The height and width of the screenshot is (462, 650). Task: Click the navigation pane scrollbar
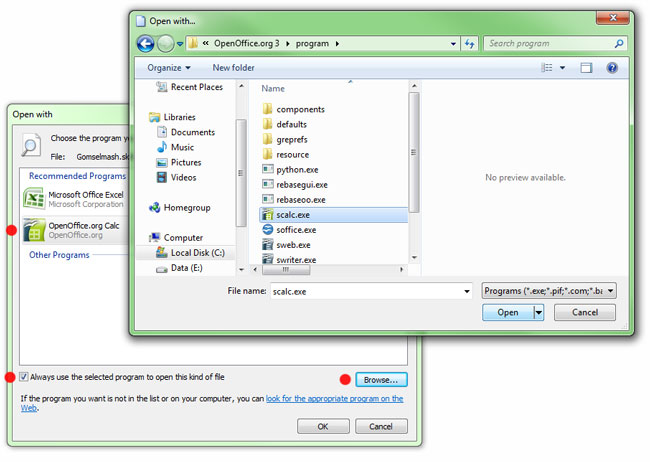(241, 173)
